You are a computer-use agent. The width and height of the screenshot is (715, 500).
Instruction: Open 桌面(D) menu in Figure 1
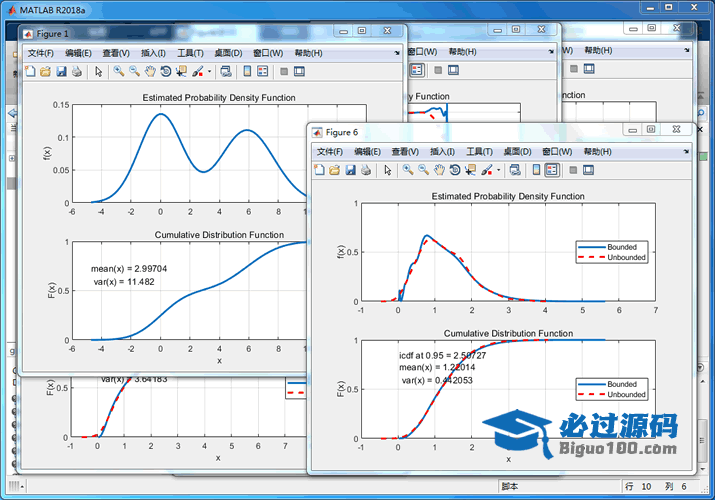tap(228, 53)
